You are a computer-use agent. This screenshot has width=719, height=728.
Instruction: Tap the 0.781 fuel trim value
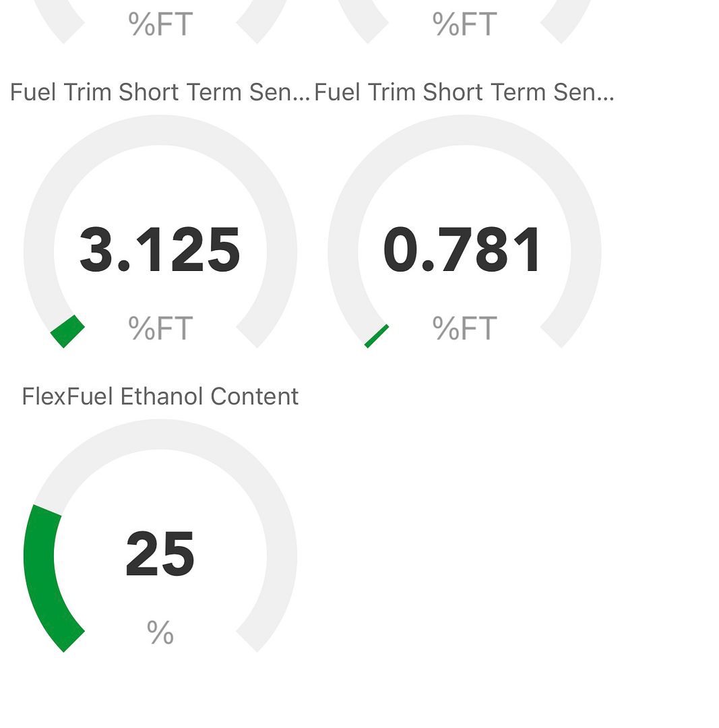coord(462,249)
